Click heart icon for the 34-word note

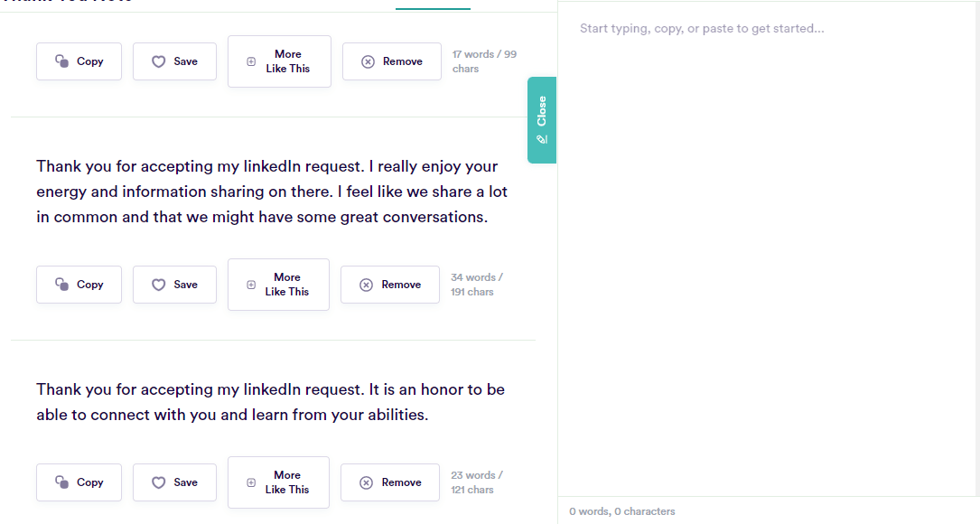pyautogui.click(x=159, y=285)
